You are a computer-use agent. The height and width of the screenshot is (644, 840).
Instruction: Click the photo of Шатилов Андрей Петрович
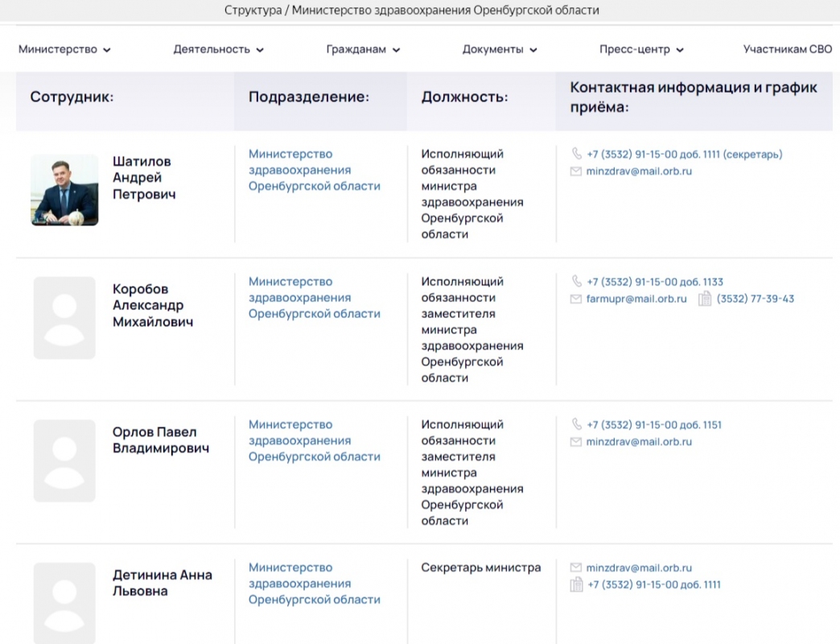point(64,190)
